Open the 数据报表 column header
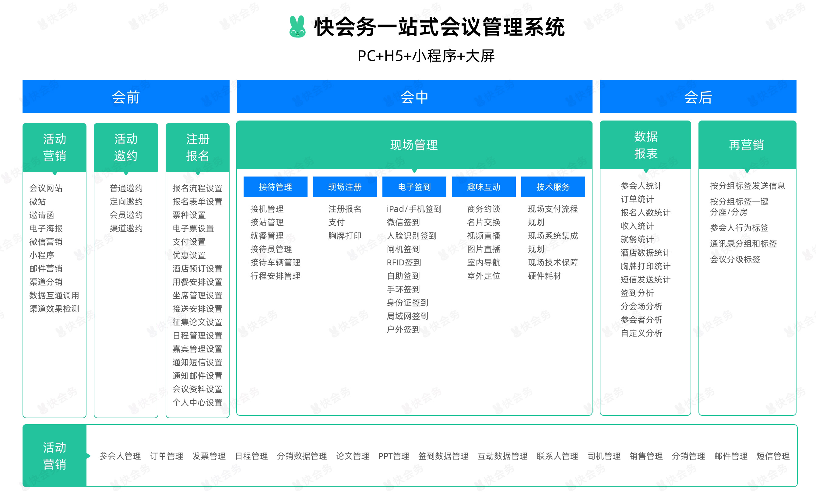This screenshot has width=816, height=504. tap(645, 145)
